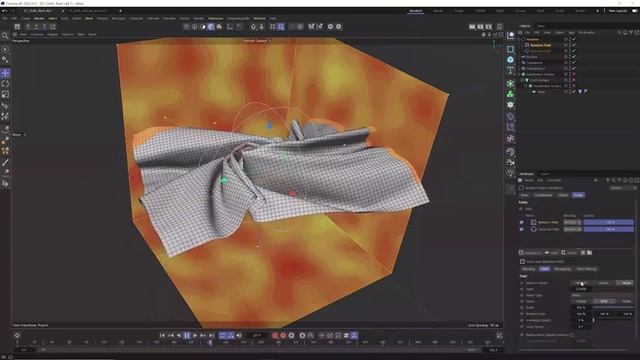The image size is (640, 360).
Task: Click the undo arrow in top-left title area
Action: coord(5,11)
